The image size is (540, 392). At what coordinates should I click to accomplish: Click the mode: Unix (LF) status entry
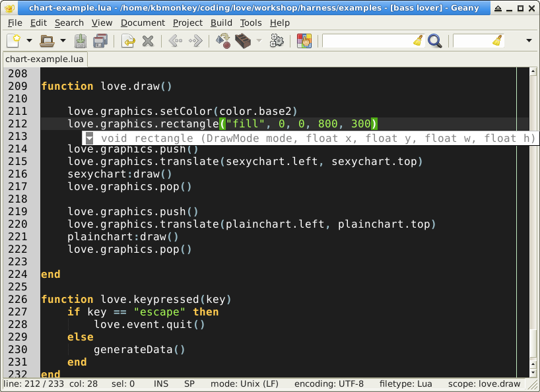(x=244, y=383)
